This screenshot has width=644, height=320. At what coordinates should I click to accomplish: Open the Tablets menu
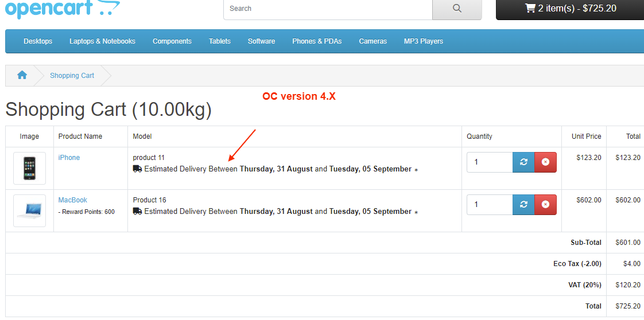[220, 41]
